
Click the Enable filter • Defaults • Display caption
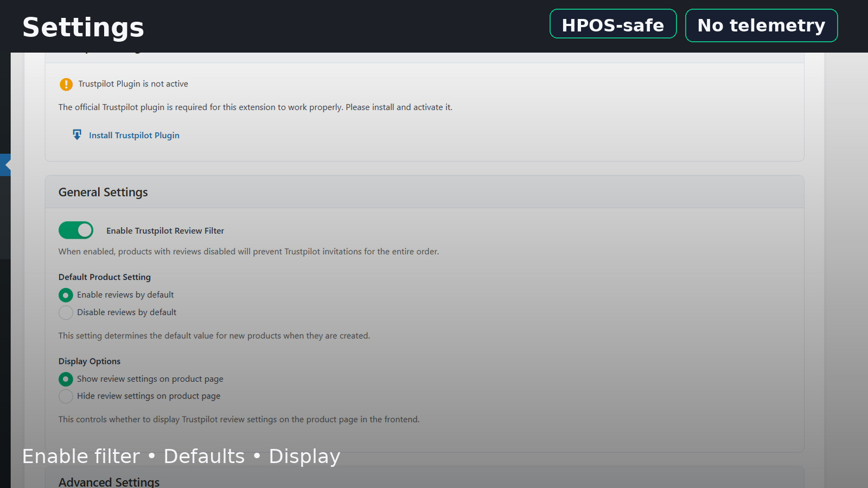point(181,457)
